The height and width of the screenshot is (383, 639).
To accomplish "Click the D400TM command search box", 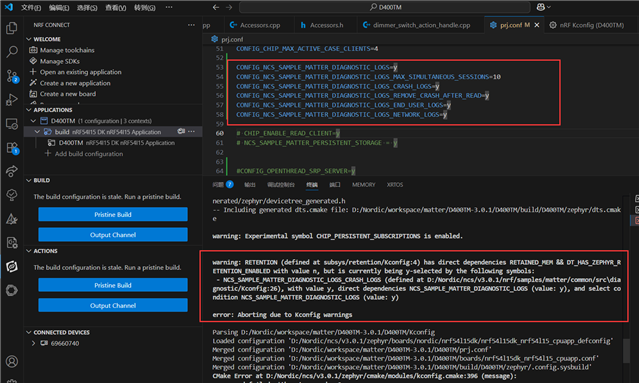I will tap(385, 7).
